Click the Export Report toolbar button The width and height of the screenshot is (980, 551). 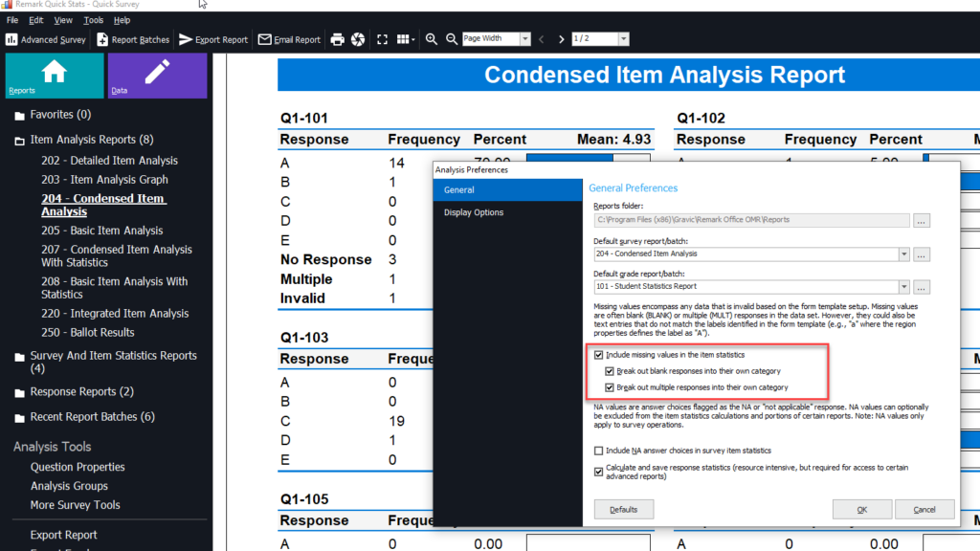click(x=213, y=39)
